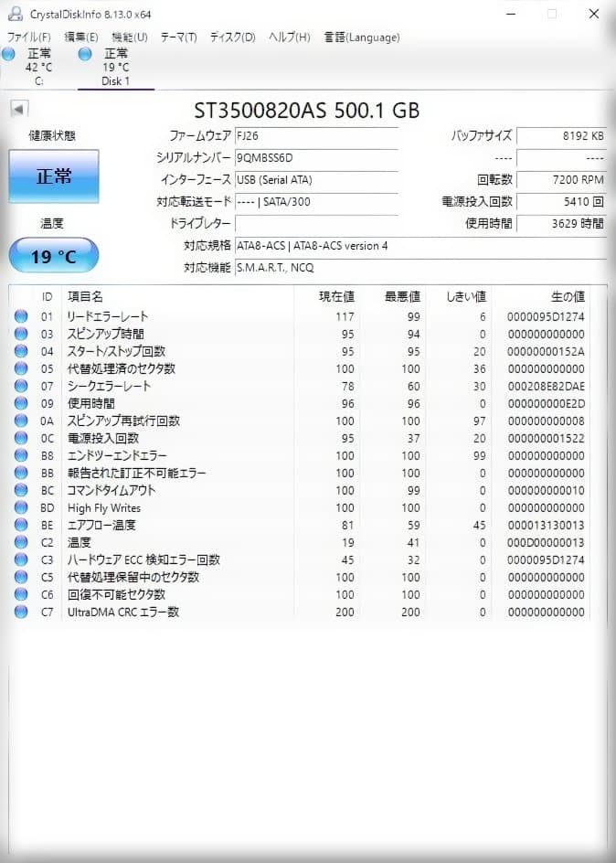616x863 pixels.
Task: Open the テーマ(T) menu
Action: [179, 37]
